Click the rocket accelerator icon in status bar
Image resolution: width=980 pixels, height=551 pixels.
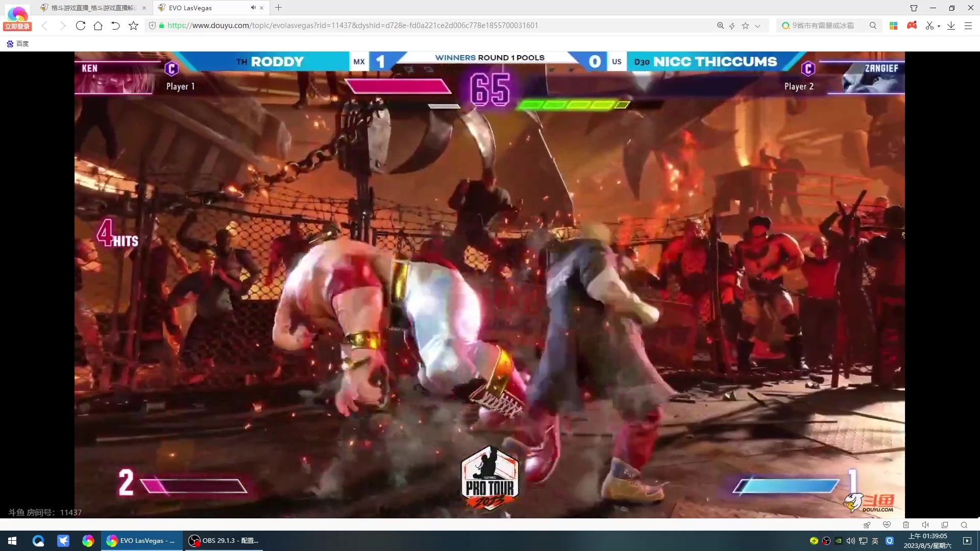(x=867, y=525)
